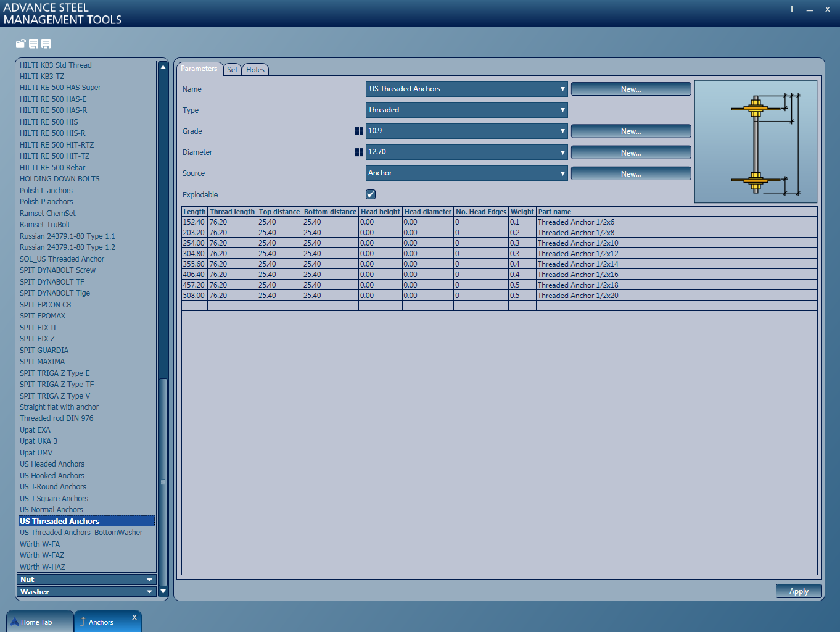The height and width of the screenshot is (632, 840).
Task: Click the anchor list scrollbar thumb
Action: coord(163,481)
